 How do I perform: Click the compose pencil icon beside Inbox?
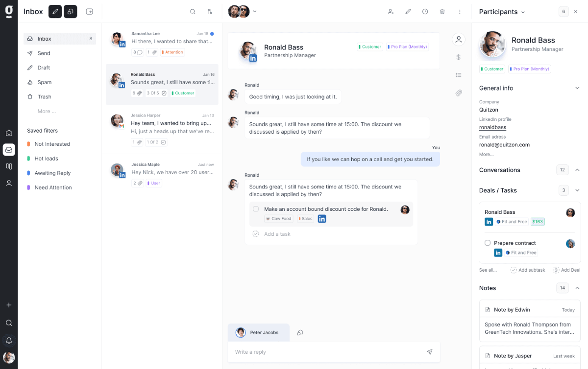(55, 12)
